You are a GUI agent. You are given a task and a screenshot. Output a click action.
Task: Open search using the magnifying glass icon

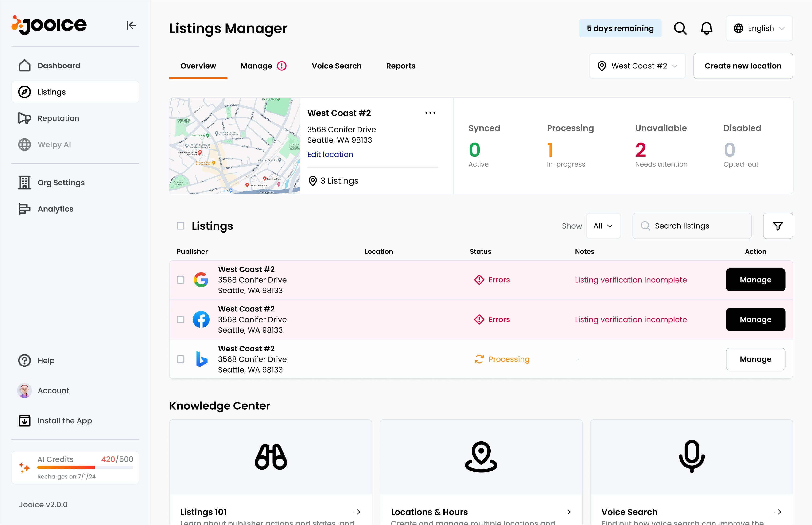tap(680, 28)
